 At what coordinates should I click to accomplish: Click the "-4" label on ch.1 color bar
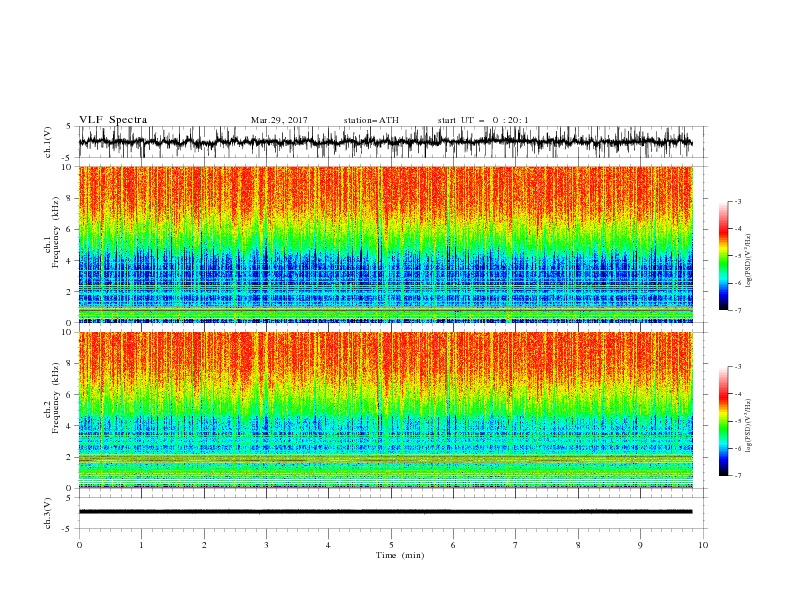coord(738,229)
